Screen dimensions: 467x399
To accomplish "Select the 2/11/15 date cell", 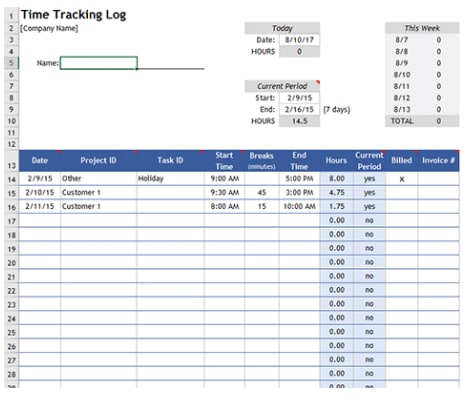I will [40, 207].
